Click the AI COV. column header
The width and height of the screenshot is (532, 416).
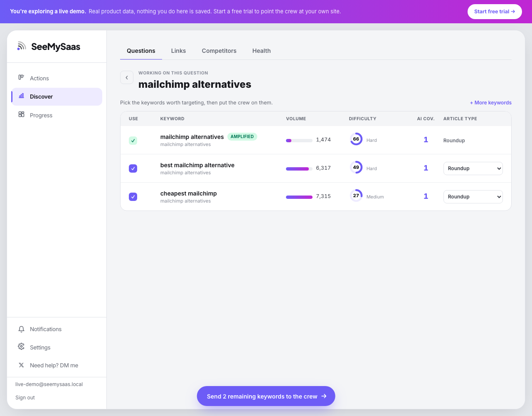426,119
